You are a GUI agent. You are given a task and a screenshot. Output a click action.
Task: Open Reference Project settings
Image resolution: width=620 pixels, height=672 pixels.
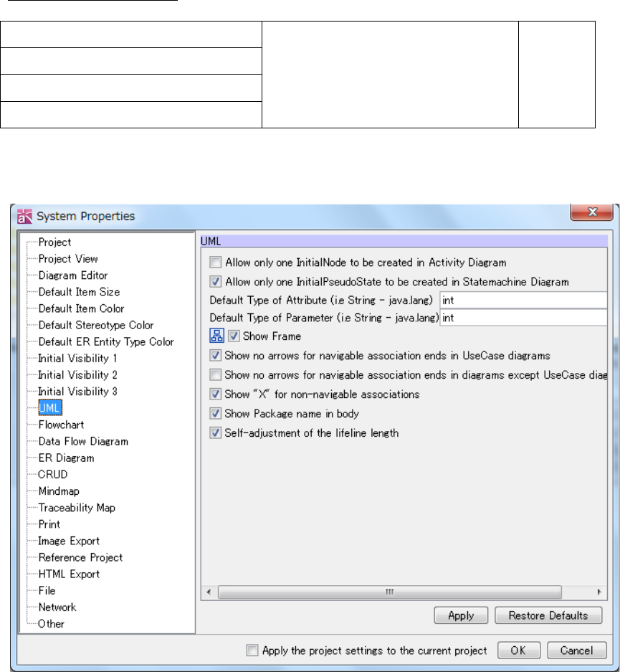80,557
